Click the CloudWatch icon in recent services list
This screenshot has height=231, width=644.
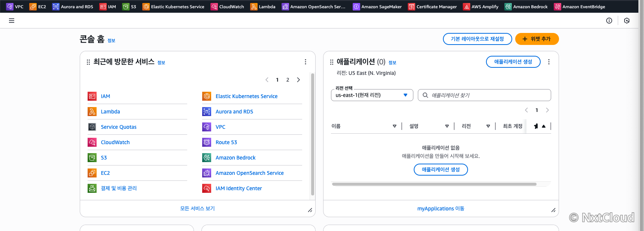pos(92,142)
